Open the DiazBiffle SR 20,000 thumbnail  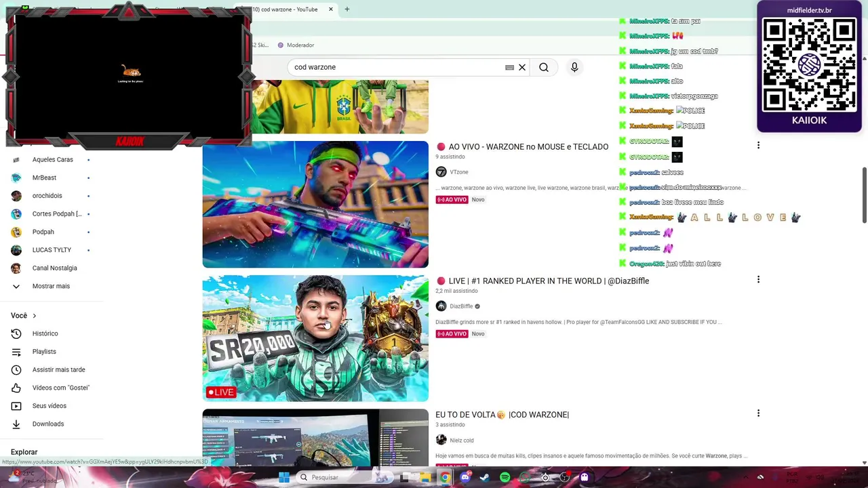pyautogui.click(x=315, y=338)
